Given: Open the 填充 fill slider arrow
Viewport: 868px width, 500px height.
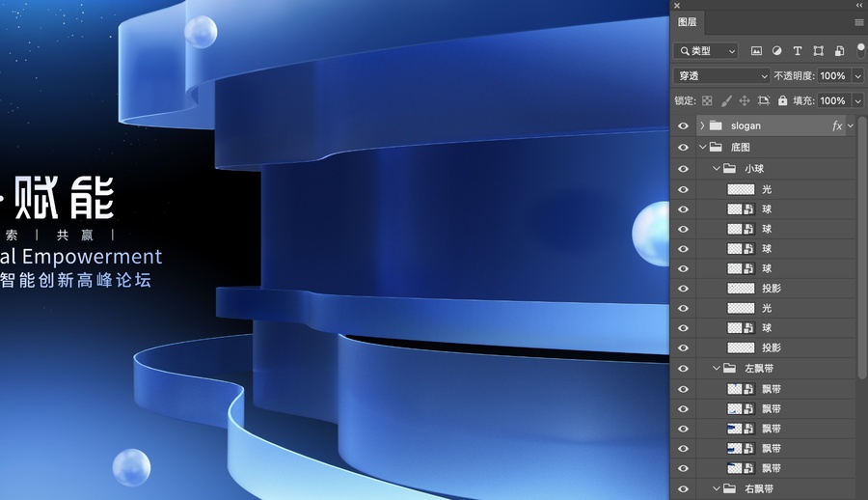Looking at the screenshot, I should coord(858,100).
